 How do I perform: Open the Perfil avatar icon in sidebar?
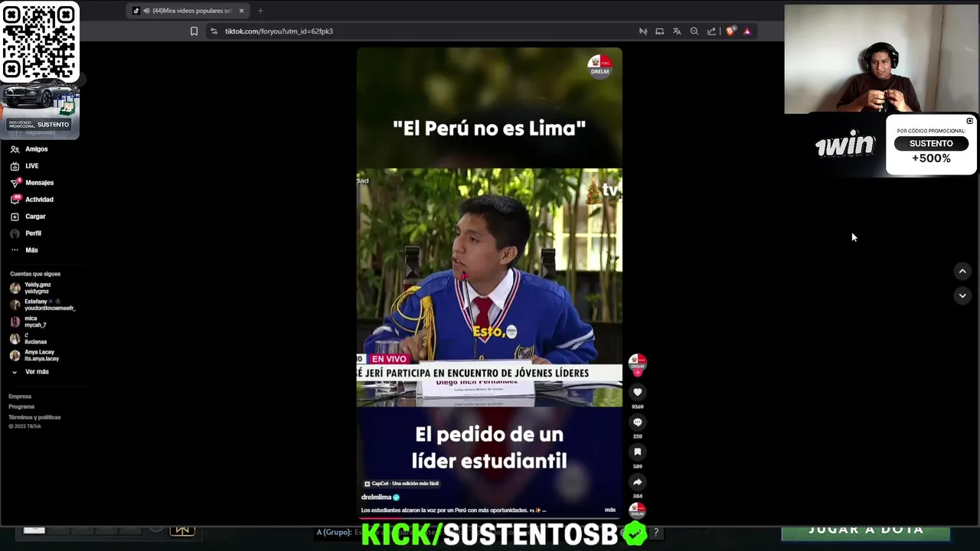15,233
